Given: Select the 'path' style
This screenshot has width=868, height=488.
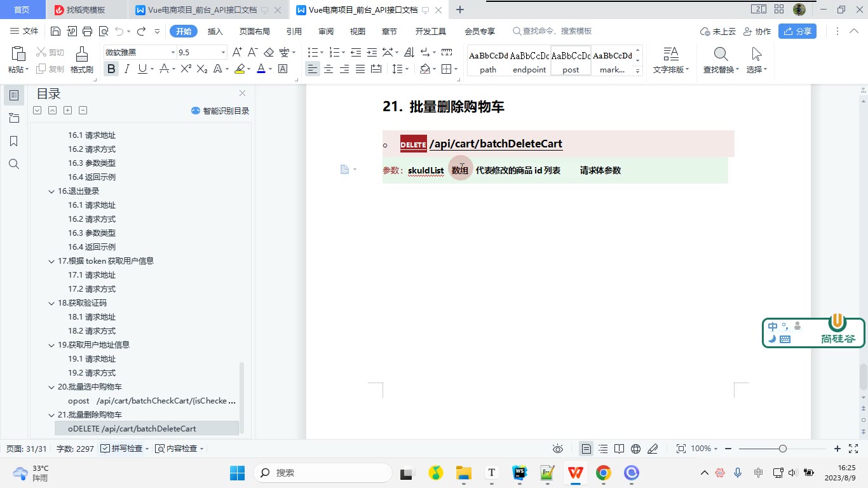Looking at the screenshot, I should [488, 62].
